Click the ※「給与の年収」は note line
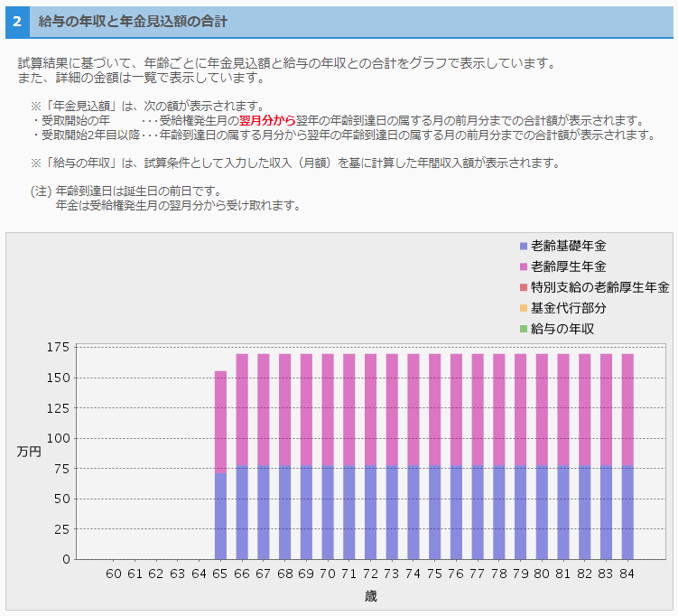Screen dimensions: 678x616 pos(296,163)
